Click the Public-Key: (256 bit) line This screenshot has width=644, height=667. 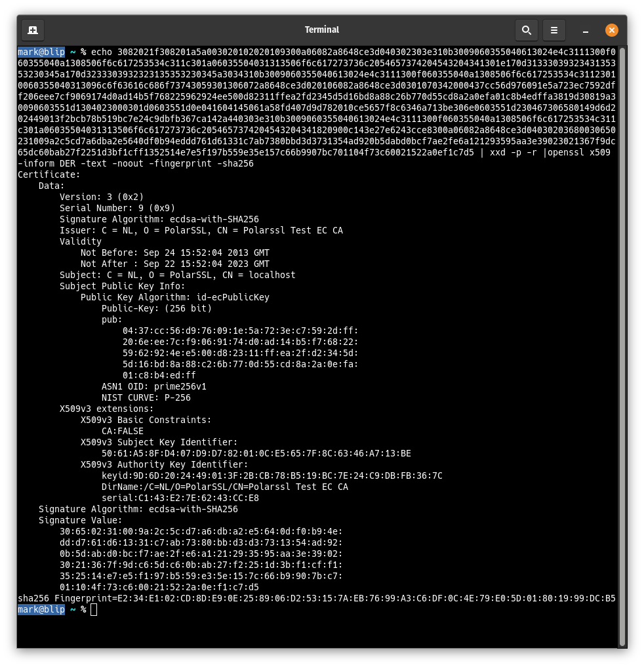tap(156, 308)
